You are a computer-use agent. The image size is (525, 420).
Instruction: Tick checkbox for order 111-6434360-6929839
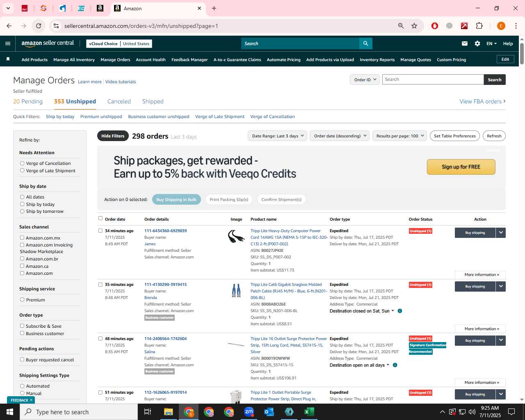(100, 231)
